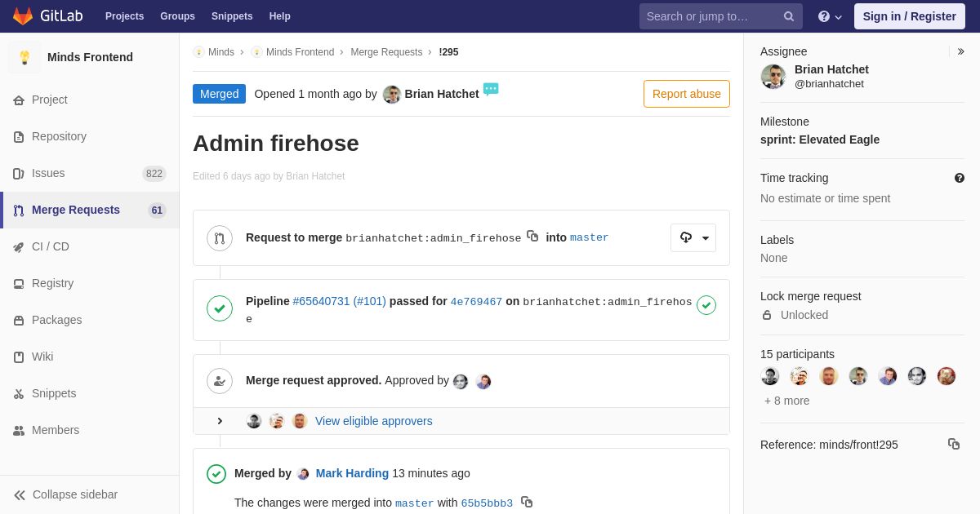Click the merged status check icon
The image size is (980, 514).
click(x=216, y=474)
